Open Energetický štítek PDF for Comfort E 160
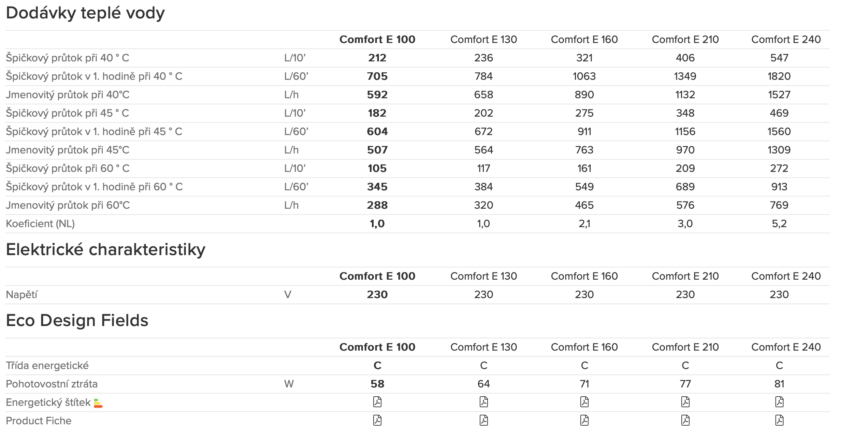The width and height of the screenshot is (868, 442). tap(584, 402)
